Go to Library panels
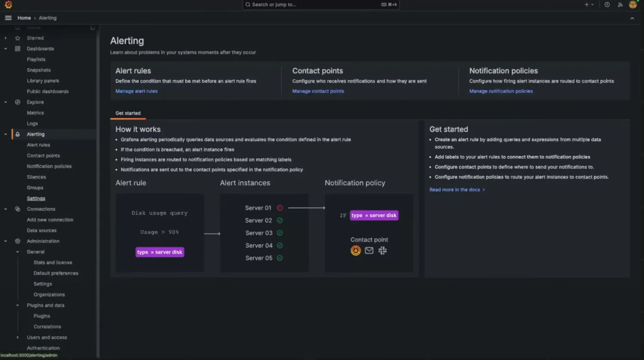 [x=43, y=81]
